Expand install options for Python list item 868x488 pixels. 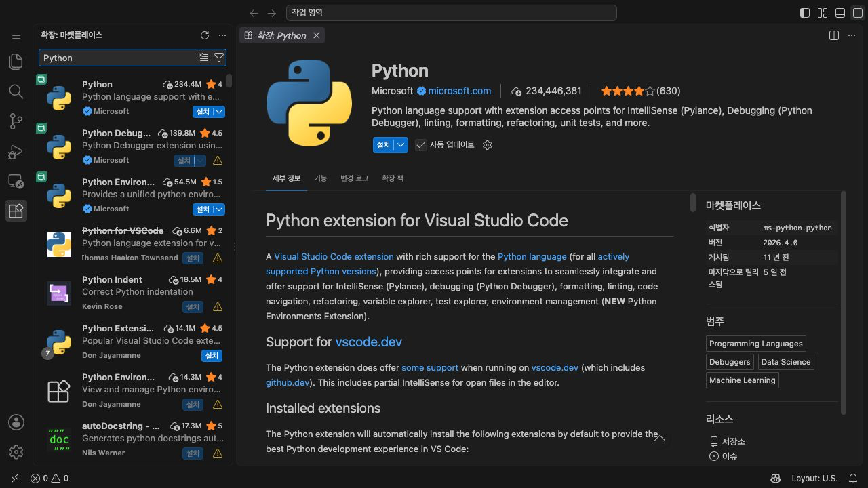point(219,112)
